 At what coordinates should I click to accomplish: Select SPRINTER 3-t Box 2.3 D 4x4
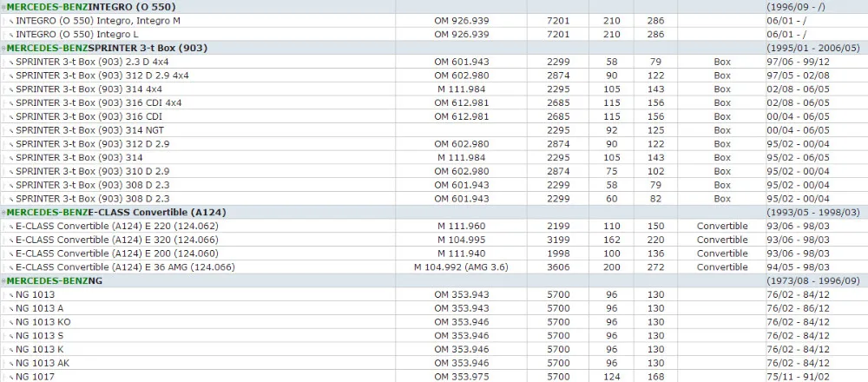[x=92, y=62]
